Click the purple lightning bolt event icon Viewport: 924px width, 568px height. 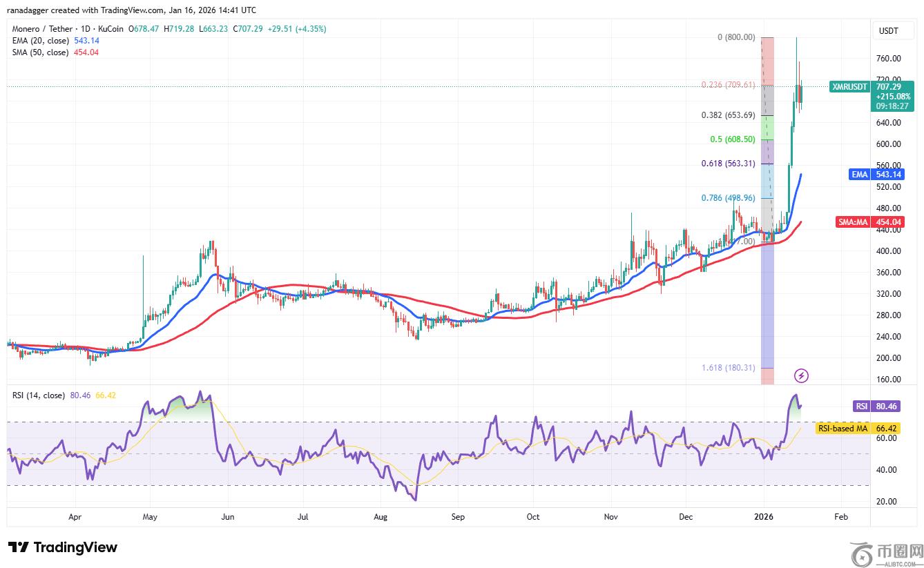(x=801, y=375)
